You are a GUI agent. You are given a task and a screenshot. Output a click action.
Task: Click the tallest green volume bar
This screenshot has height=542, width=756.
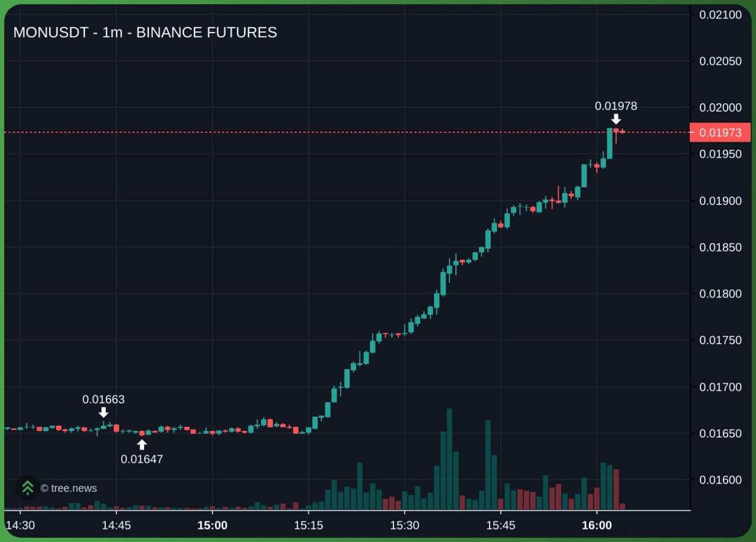pyautogui.click(x=449, y=459)
